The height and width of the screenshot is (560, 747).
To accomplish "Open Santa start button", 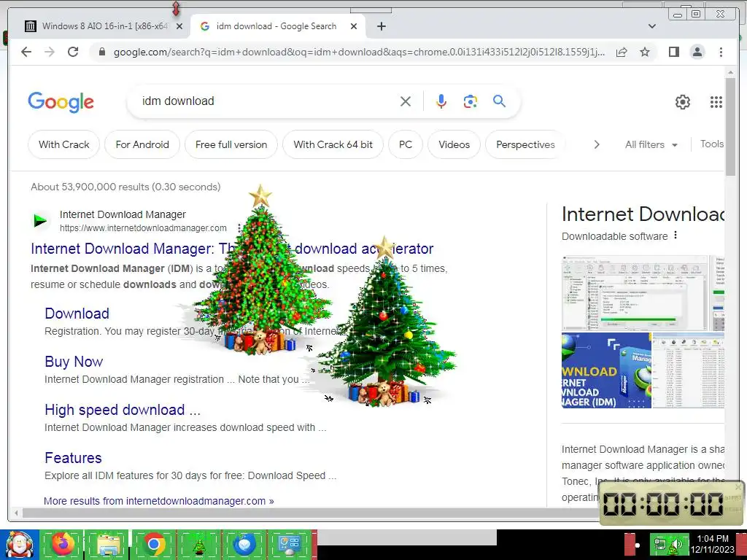I will click(x=19, y=545).
